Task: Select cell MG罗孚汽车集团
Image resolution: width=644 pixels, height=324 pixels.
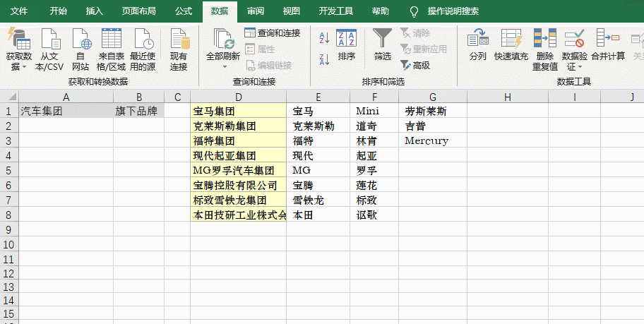Action: (x=239, y=170)
